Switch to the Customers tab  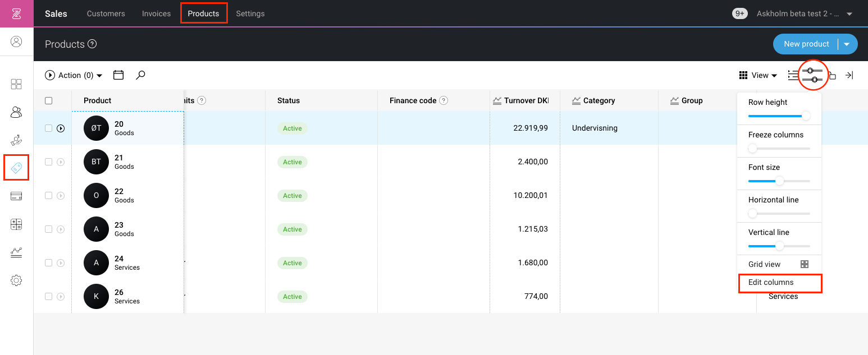coord(106,13)
